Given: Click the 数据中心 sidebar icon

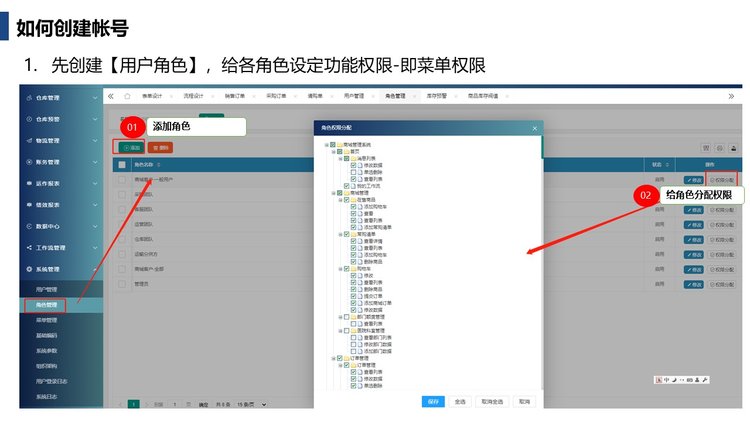Looking at the screenshot, I should pos(28,226).
